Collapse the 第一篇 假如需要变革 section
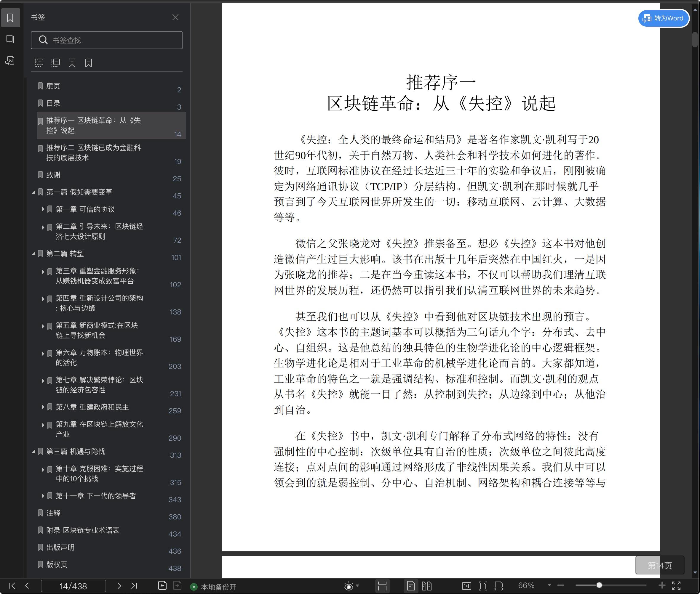 tap(33, 192)
